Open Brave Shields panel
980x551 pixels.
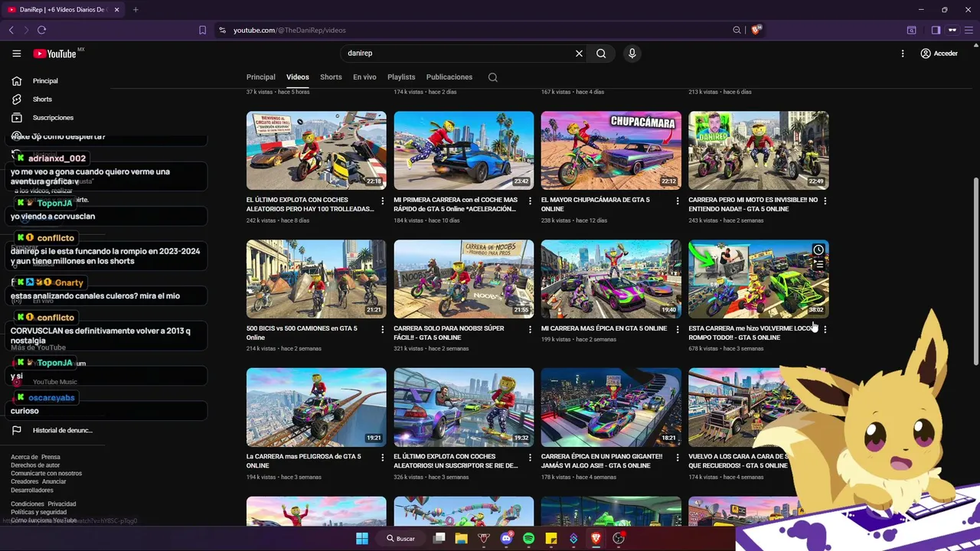[756, 30]
